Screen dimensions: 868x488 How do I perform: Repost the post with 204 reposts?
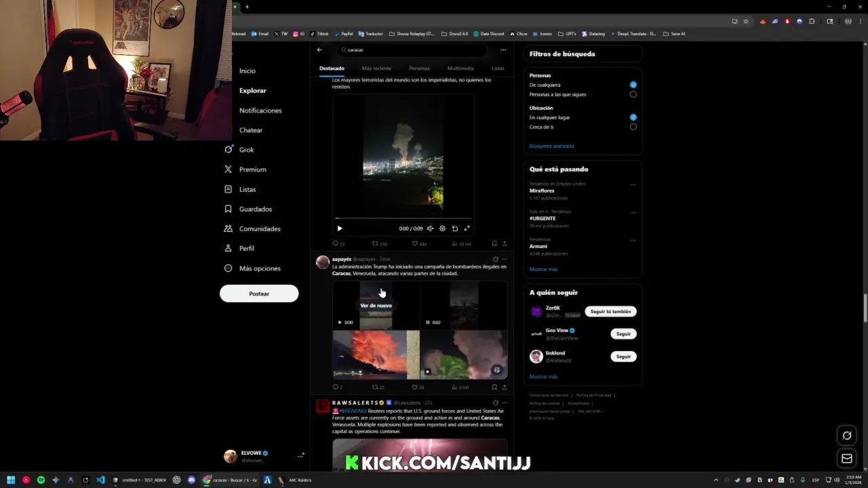click(379, 244)
